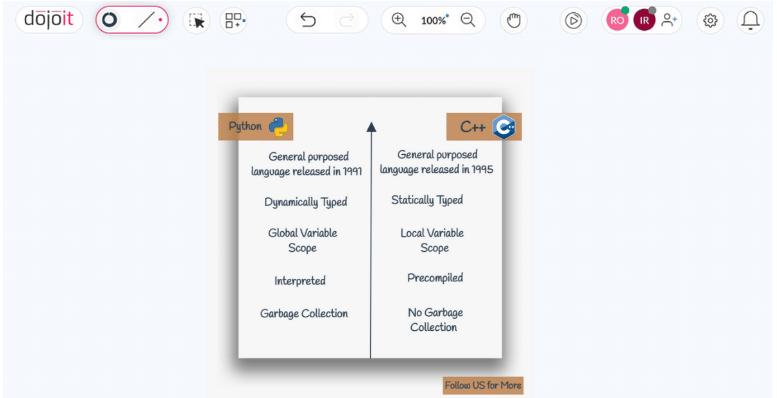Select 'Statically Typed' text
777x398 pixels.
click(x=427, y=200)
